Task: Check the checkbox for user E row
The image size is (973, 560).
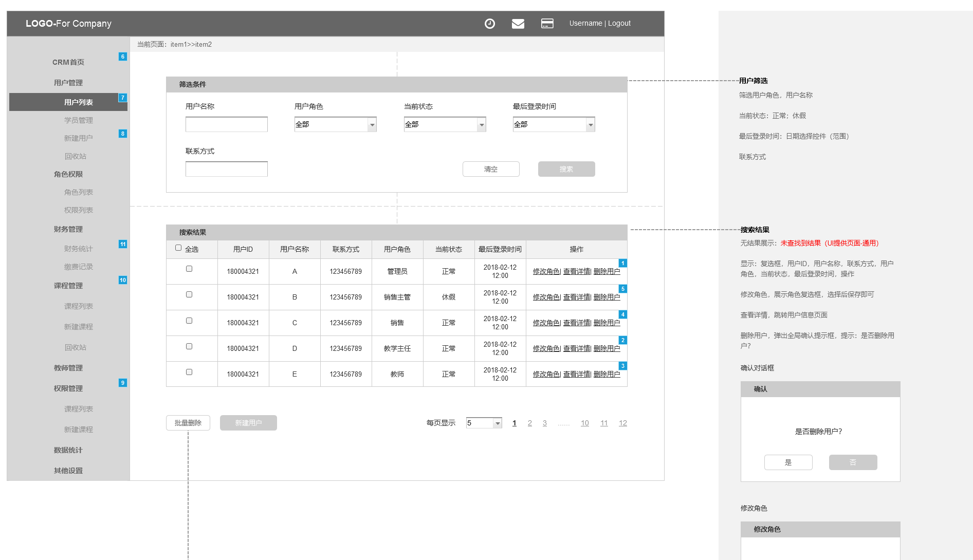Action: click(189, 372)
